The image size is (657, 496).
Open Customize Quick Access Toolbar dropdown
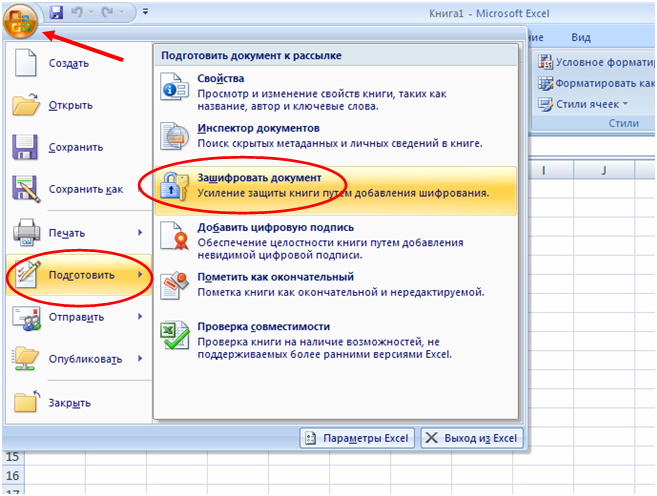click(x=145, y=12)
